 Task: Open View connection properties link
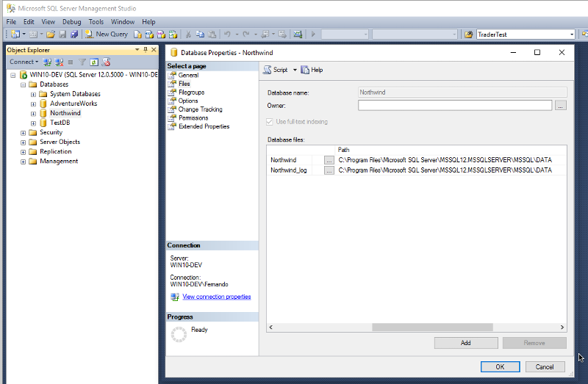(x=216, y=297)
